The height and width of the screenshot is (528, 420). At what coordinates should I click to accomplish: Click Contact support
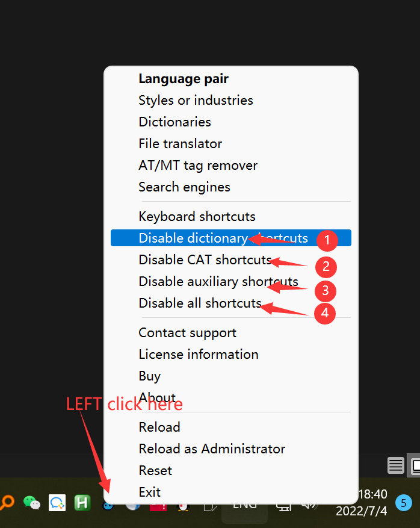pyautogui.click(x=187, y=332)
